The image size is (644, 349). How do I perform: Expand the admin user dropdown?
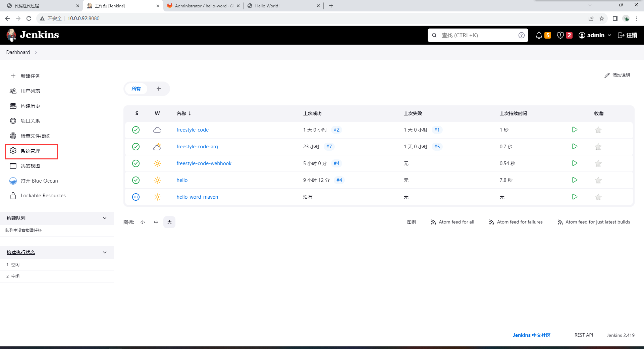coord(595,35)
